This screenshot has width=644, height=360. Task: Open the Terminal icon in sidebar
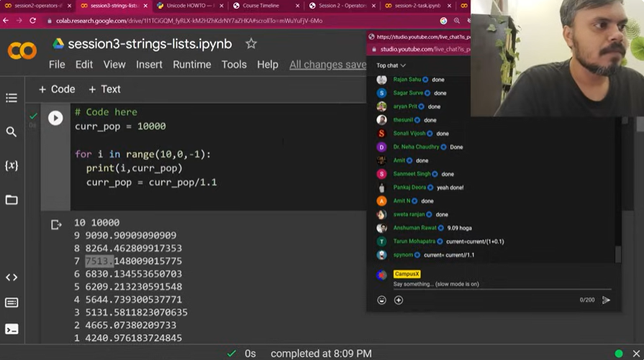click(x=12, y=329)
